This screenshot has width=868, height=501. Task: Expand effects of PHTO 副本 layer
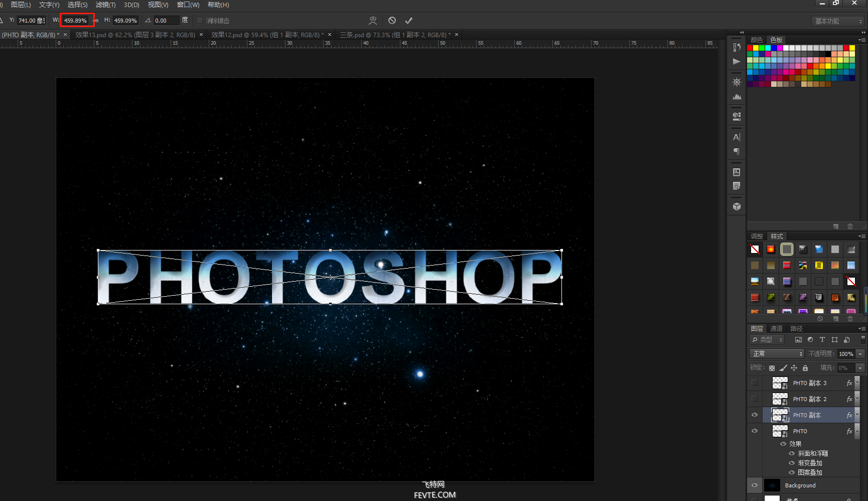click(x=857, y=415)
